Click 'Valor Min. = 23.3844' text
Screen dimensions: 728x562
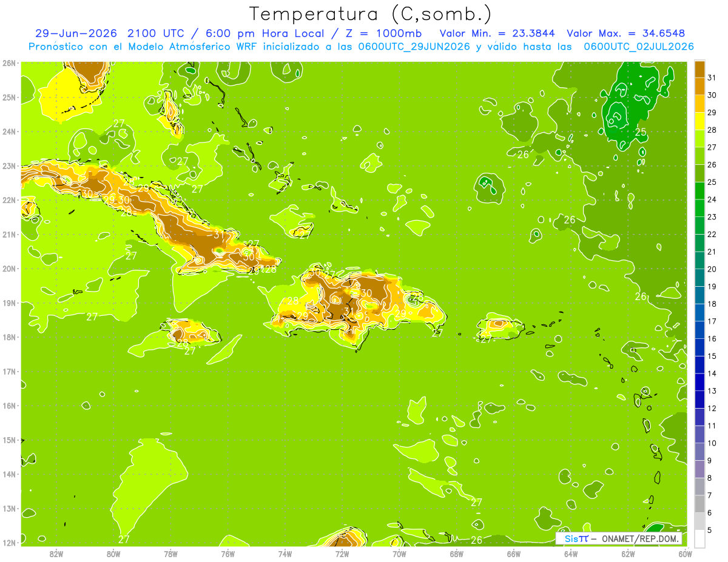coord(497,33)
